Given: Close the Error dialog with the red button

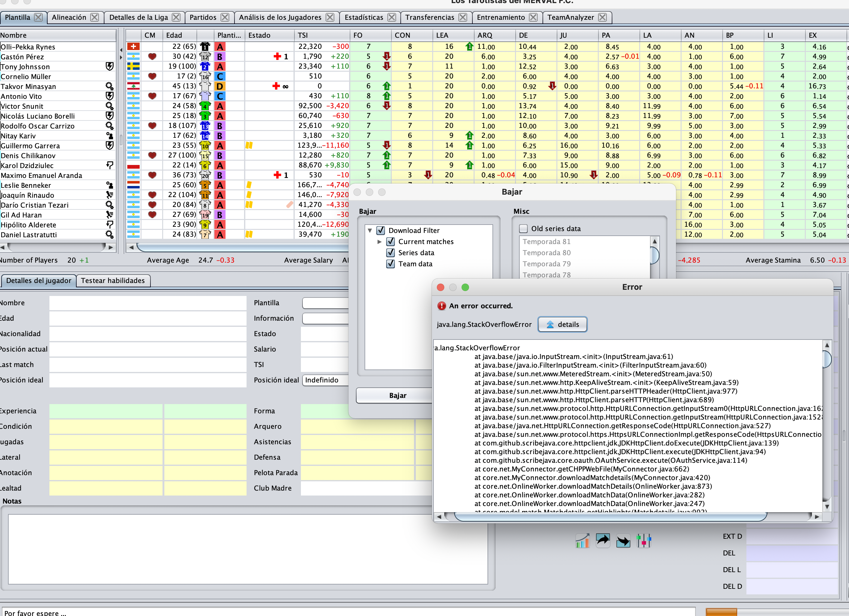Looking at the screenshot, I should coord(441,287).
